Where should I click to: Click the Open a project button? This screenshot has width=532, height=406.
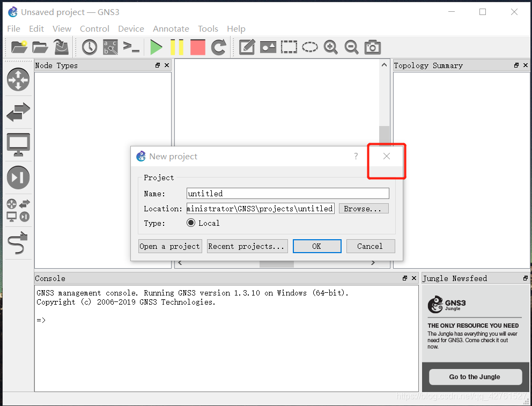tap(171, 246)
